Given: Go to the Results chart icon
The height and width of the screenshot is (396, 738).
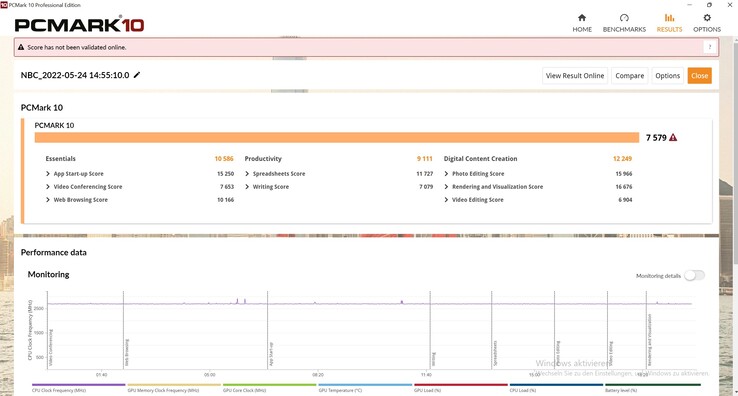Looking at the screenshot, I should click(669, 18).
